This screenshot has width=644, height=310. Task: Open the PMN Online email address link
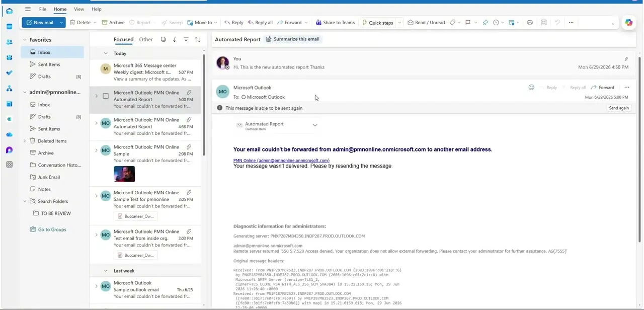281,161
